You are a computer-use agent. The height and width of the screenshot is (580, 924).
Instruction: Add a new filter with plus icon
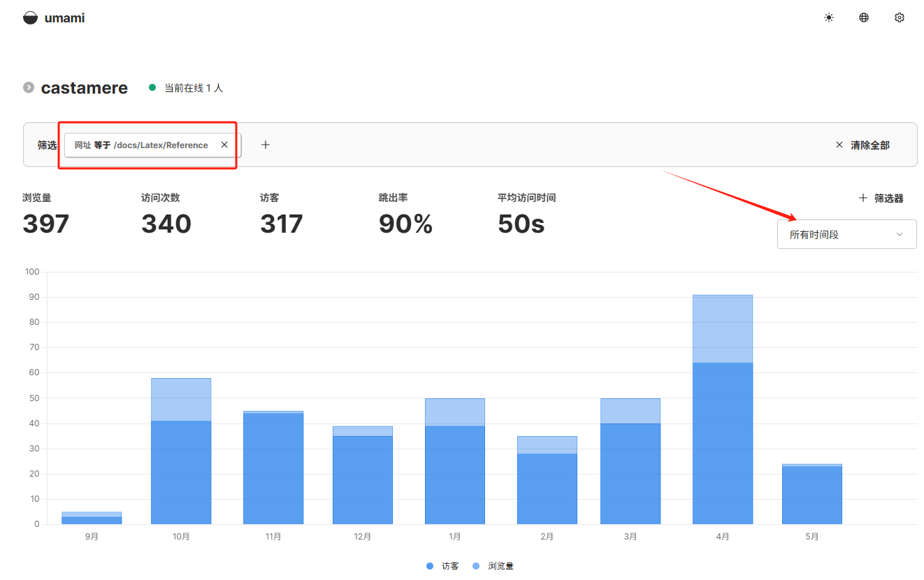click(x=266, y=145)
